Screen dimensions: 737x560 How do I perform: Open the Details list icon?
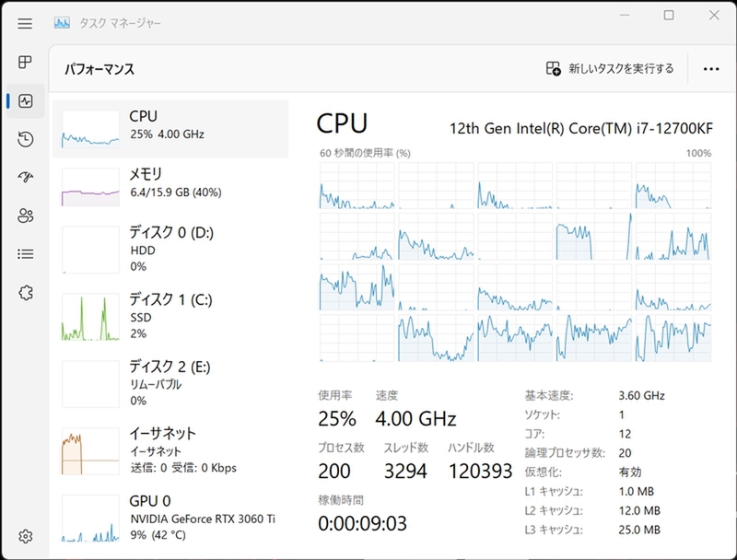(x=25, y=254)
